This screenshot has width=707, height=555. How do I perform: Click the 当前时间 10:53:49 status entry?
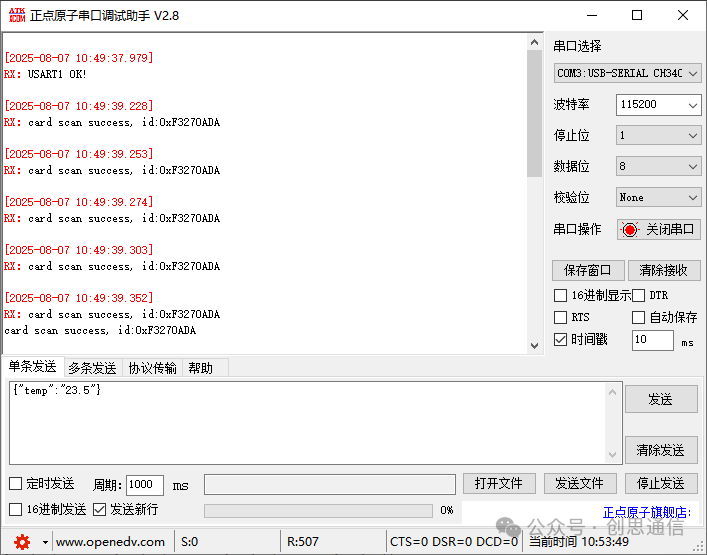pyautogui.click(x=579, y=542)
